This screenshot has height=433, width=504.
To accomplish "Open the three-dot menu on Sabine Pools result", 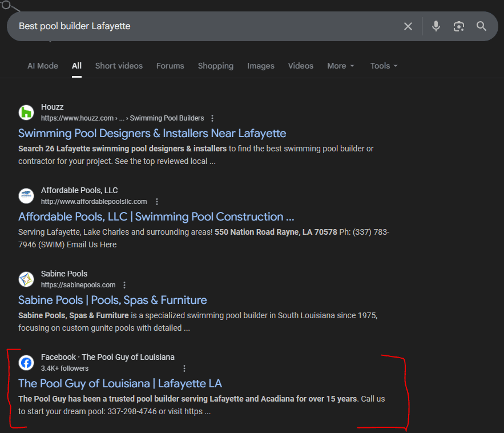I will tap(124, 284).
